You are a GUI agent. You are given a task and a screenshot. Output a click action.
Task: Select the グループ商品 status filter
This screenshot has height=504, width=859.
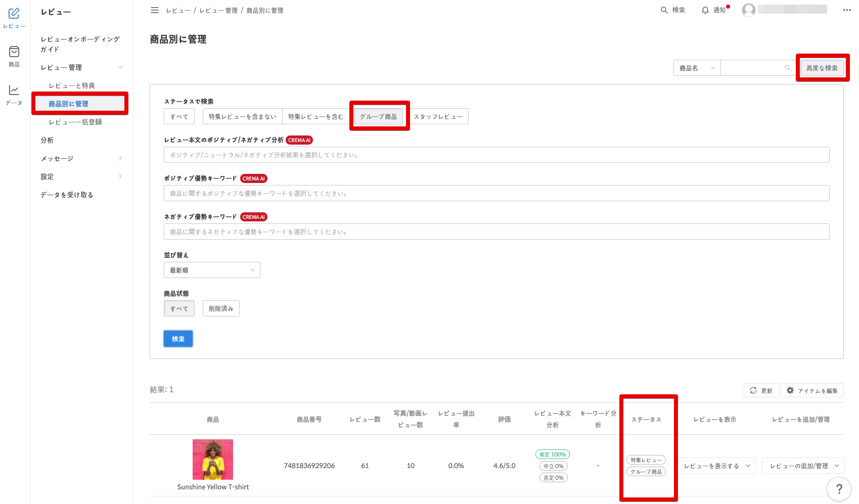[x=378, y=117]
